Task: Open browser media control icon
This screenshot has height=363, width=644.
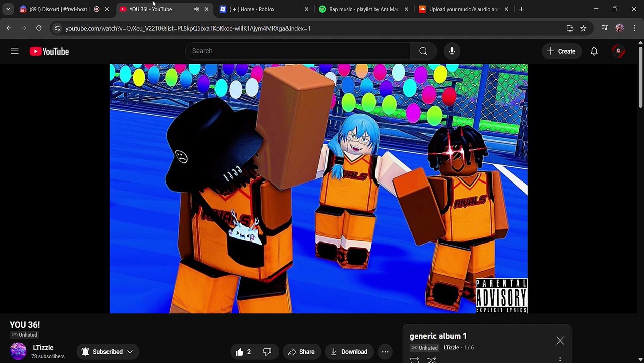Action: click(x=605, y=28)
